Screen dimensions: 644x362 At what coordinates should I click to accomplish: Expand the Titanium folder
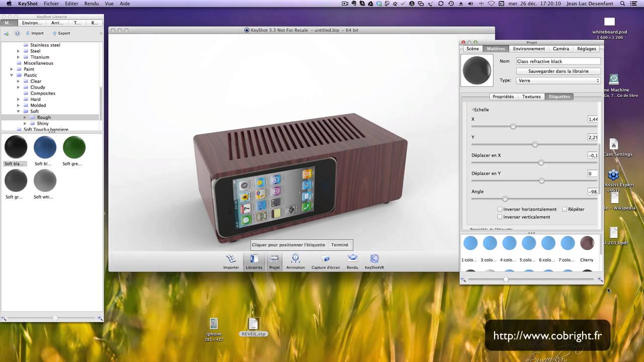click(x=19, y=57)
